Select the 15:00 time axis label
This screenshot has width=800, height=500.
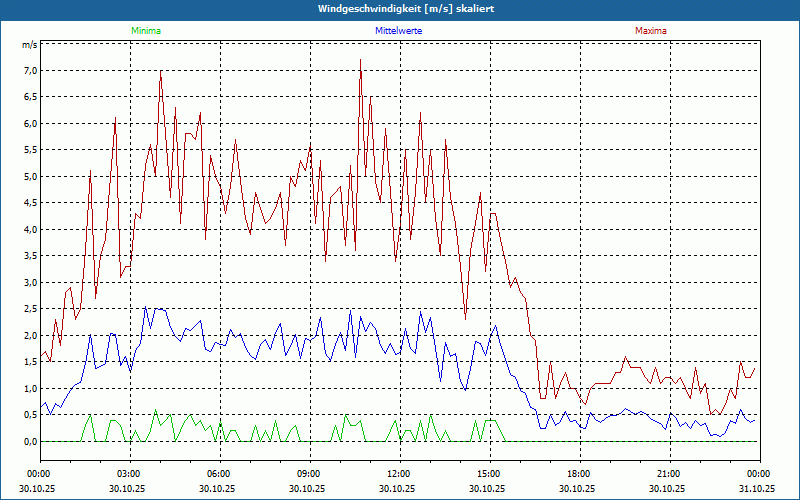(x=489, y=474)
